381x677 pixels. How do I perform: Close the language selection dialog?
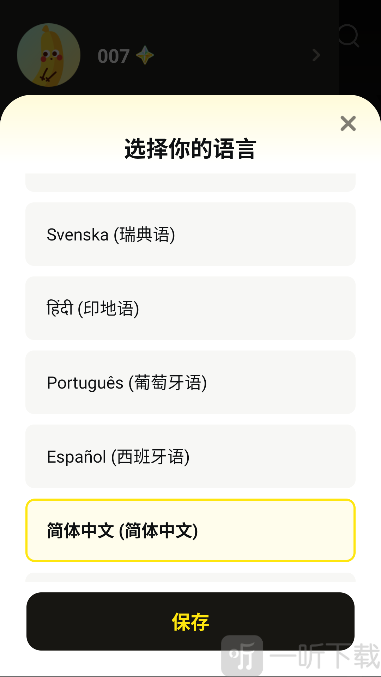[x=348, y=124]
